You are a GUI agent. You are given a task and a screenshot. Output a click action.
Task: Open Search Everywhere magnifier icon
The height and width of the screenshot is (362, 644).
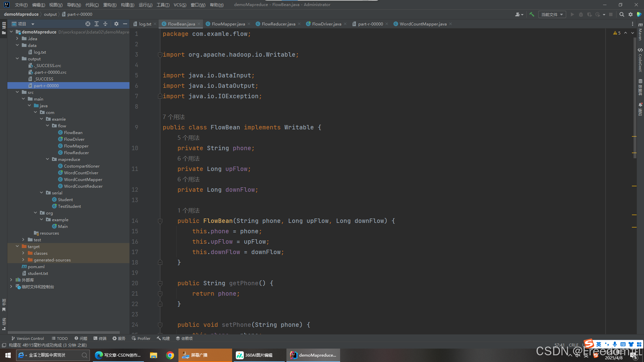tap(622, 14)
